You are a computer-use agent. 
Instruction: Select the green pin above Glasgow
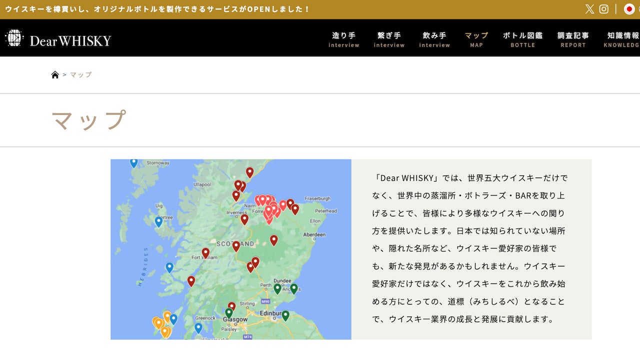229,313
